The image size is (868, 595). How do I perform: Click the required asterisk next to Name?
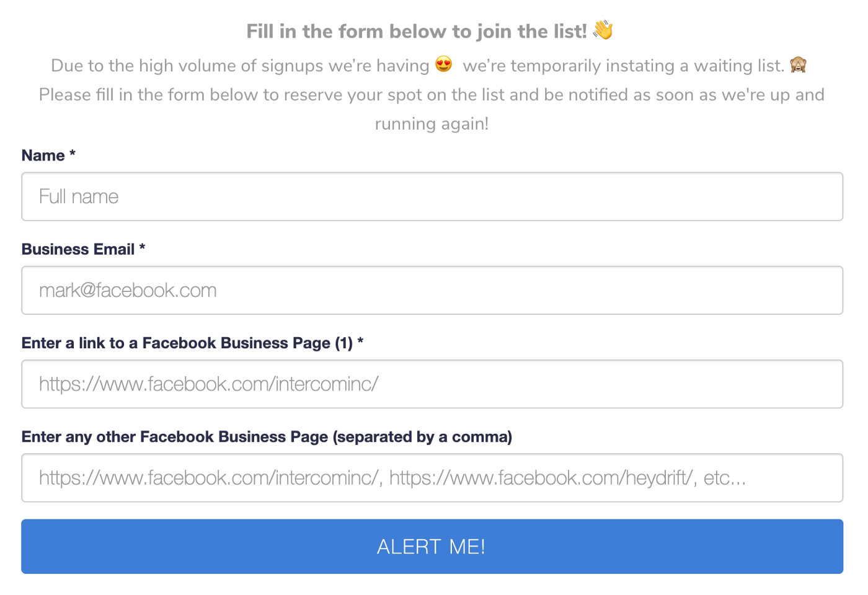[73, 153]
